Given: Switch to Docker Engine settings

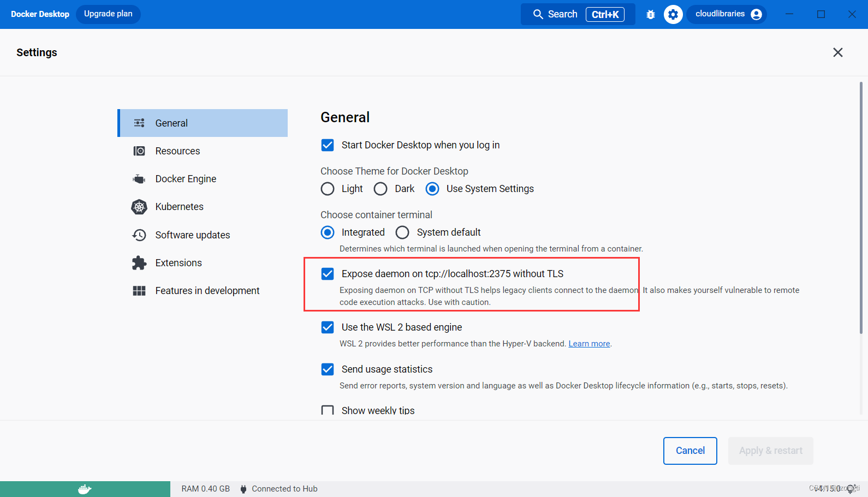Looking at the screenshot, I should (x=203, y=179).
